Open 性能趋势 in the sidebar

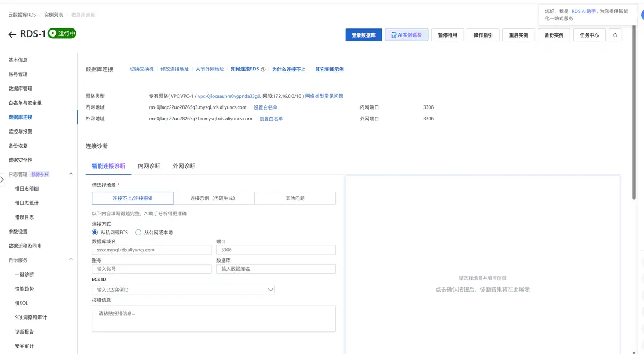pos(24,288)
